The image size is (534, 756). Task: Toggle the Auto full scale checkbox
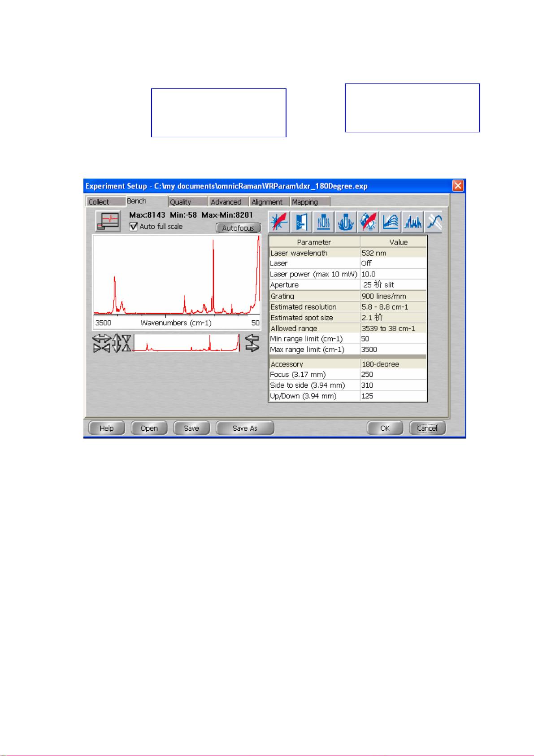click(x=133, y=227)
